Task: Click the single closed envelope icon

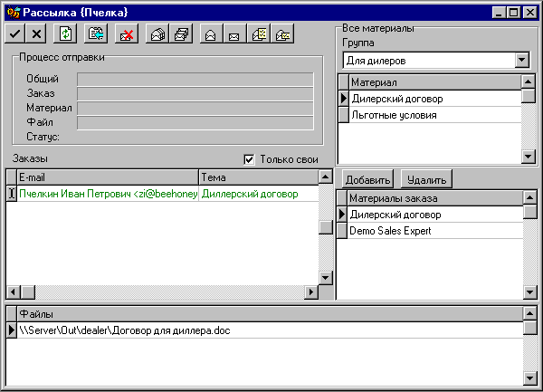Action: coord(234,33)
